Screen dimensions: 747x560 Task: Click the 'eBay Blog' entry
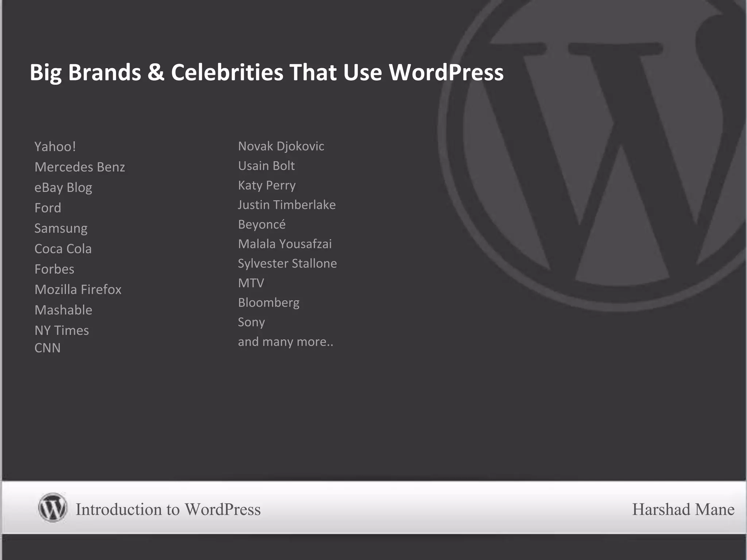tap(63, 188)
